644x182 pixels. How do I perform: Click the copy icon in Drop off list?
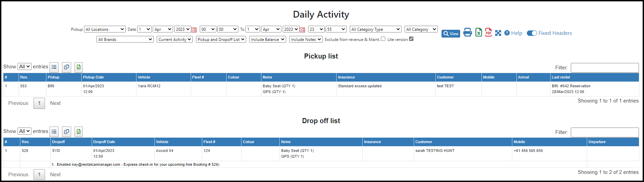(67, 132)
